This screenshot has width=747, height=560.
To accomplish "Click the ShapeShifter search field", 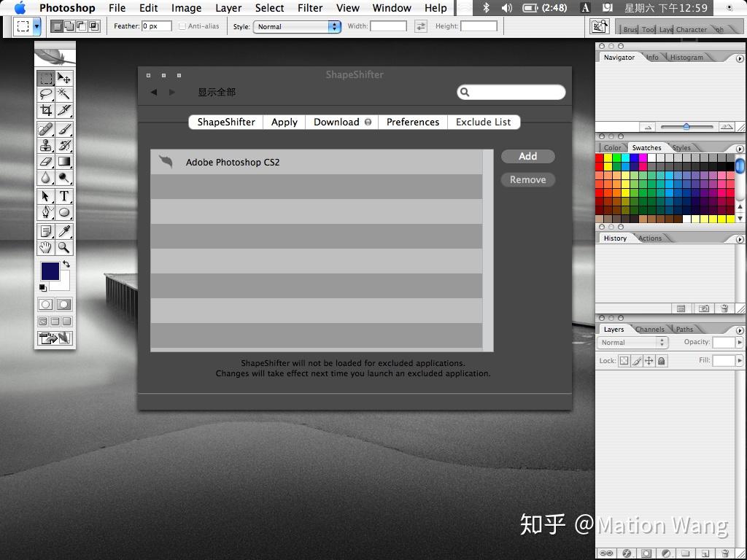I will (x=511, y=92).
